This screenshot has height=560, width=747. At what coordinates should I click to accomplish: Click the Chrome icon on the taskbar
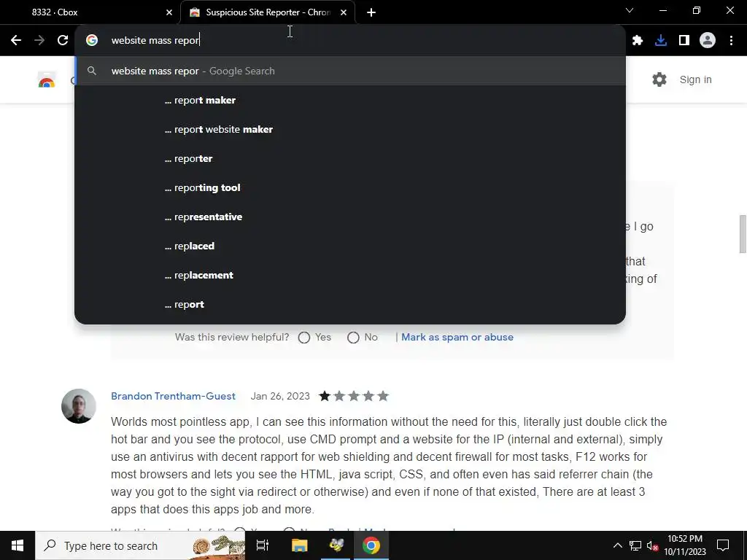point(371,545)
